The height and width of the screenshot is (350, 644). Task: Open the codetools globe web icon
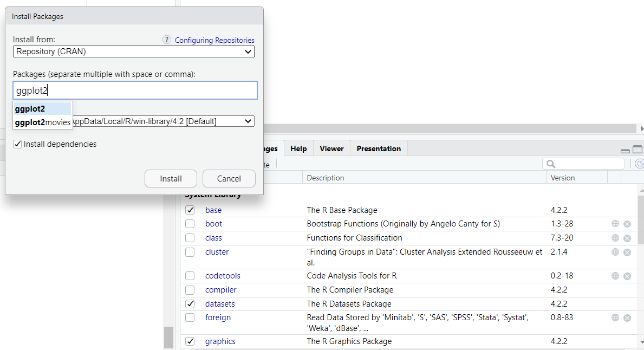[x=615, y=276]
